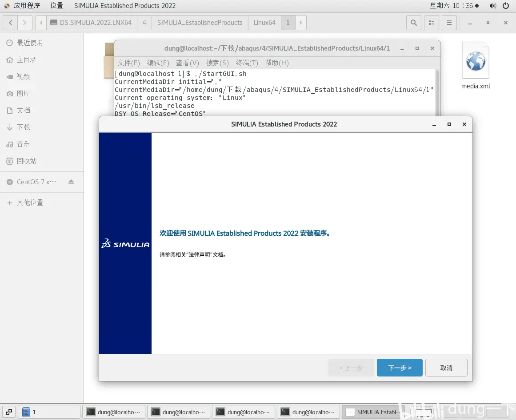Maximize the terminal window

pyautogui.click(x=417, y=48)
